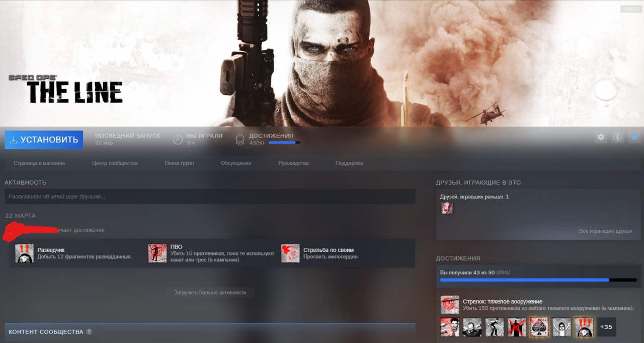Focus the Расскажите об этой игре друзьям field

210,197
